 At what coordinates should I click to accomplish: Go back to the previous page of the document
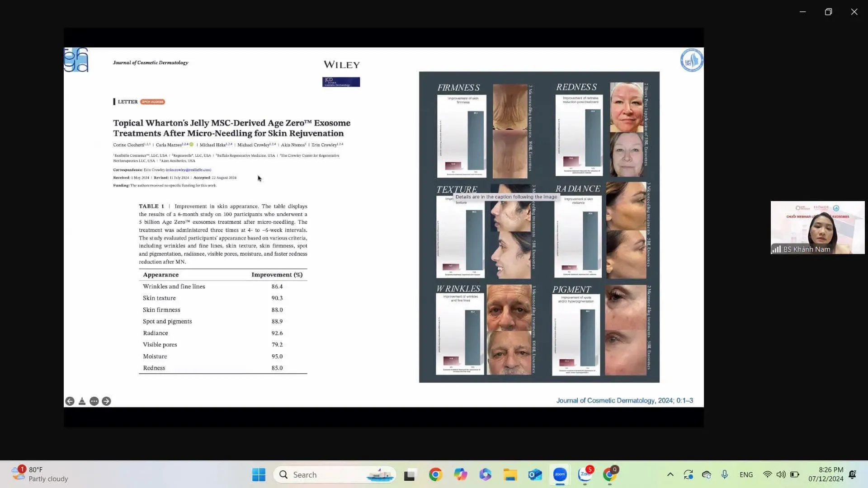(x=70, y=401)
